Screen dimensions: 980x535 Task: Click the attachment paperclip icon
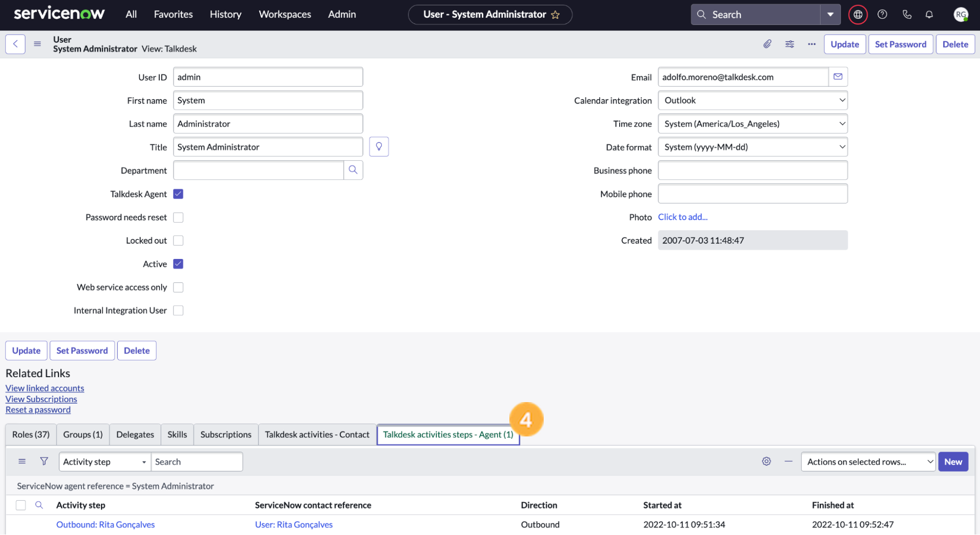(767, 44)
